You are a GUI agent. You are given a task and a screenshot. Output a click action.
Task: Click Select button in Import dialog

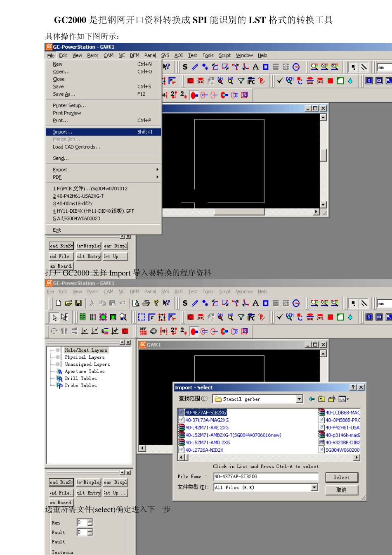[341, 477]
